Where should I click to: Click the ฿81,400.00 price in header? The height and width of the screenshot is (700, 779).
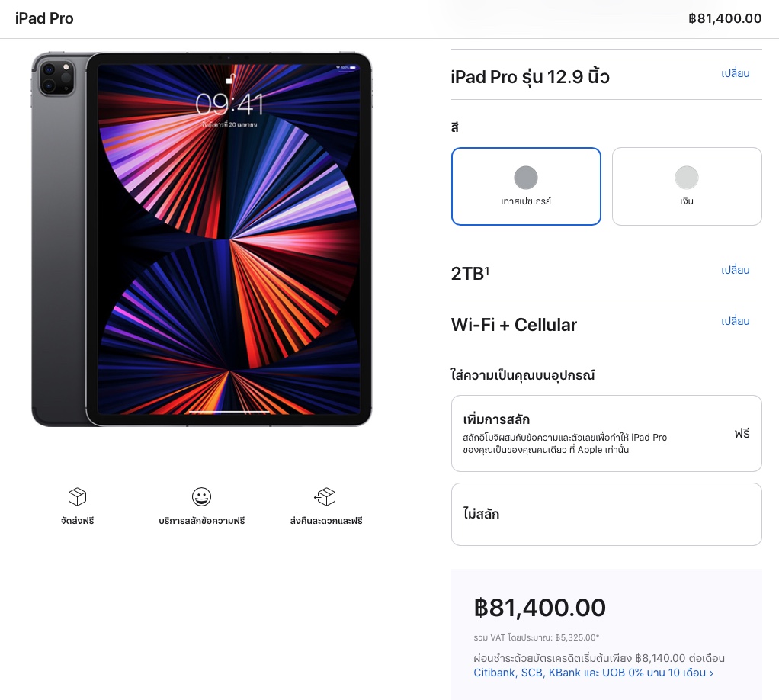(724, 18)
